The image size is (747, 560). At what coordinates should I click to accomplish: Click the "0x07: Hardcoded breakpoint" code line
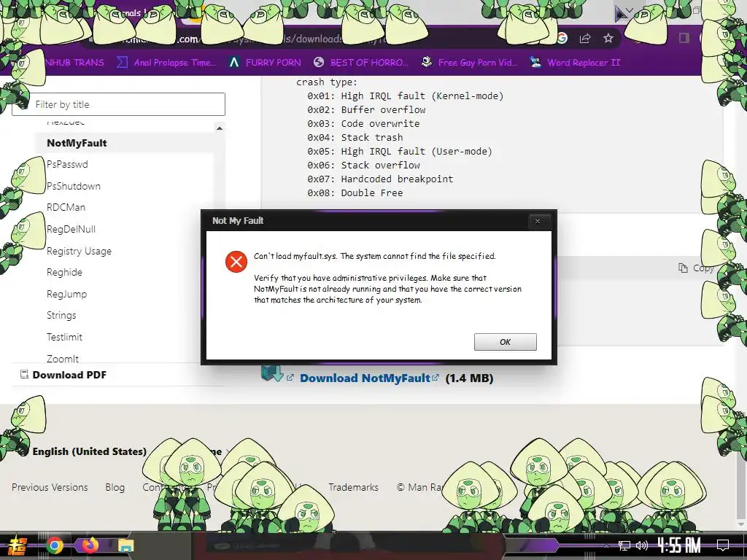click(x=380, y=179)
